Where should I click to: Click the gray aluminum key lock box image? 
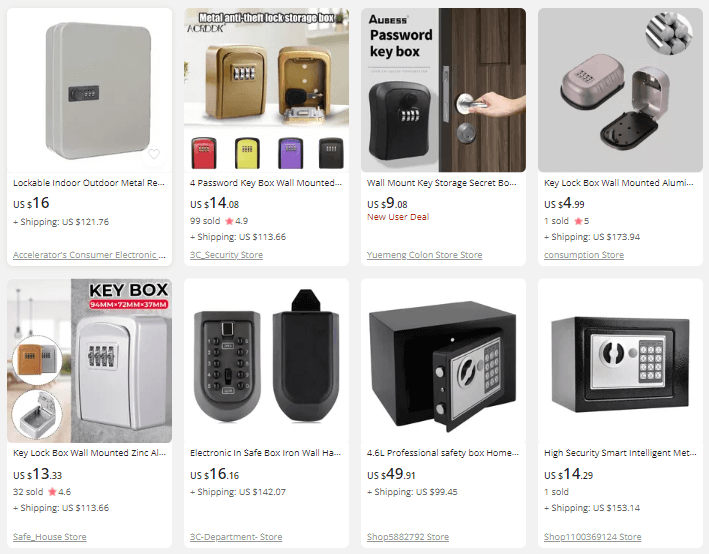(620, 90)
